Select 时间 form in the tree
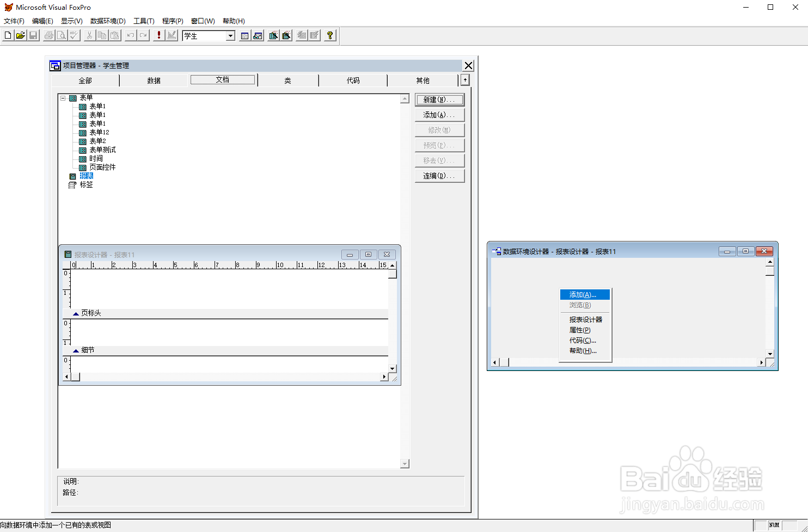This screenshot has width=808, height=532. (x=96, y=159)
